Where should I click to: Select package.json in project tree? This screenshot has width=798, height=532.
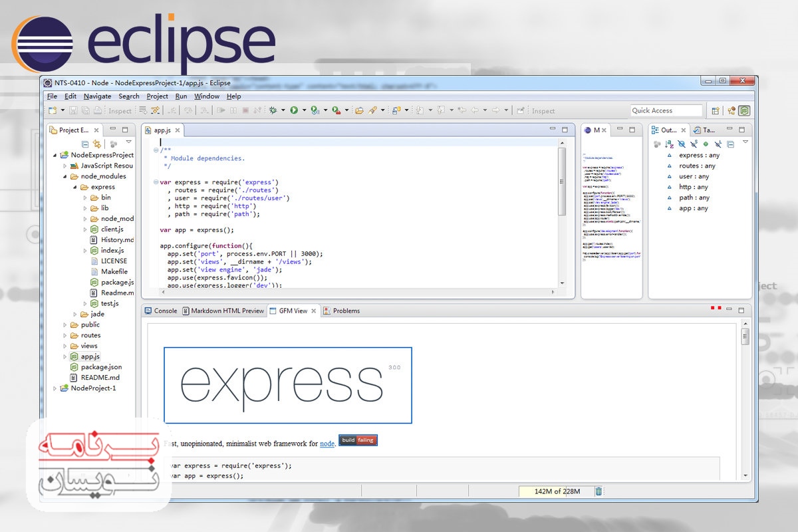pyautogui.click(x=96, y=367)
